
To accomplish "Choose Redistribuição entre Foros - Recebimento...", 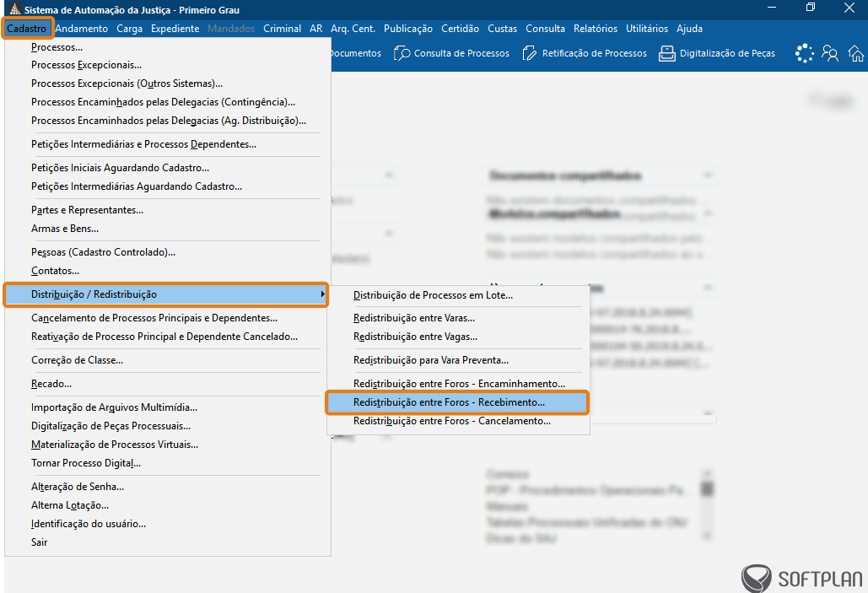I will click(456, 402).
